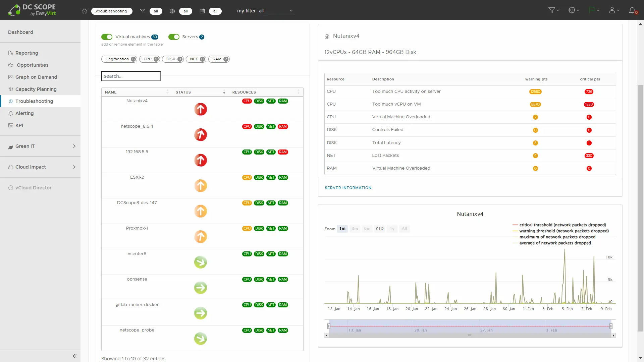Image resolution: width=644 pixels, height=362 pixels.
Task: Open the notifications bell icon
Action: click(x=632, y=10)
